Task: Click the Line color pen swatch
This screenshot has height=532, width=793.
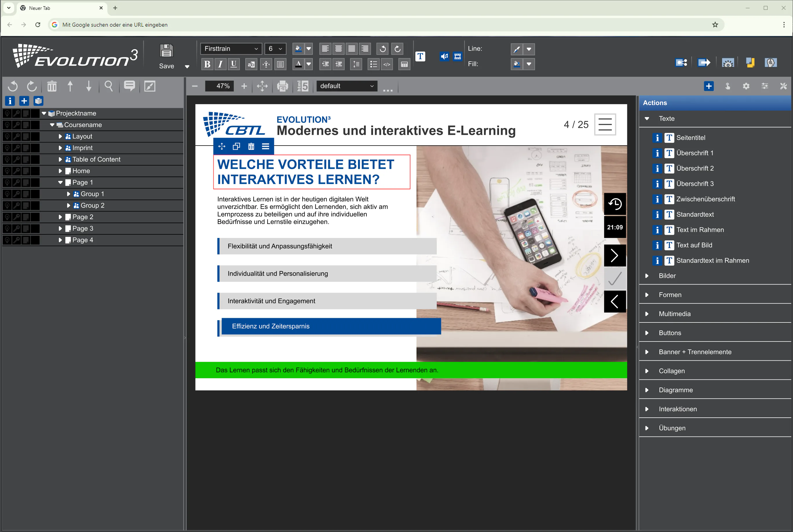Action: click(516, 49)
